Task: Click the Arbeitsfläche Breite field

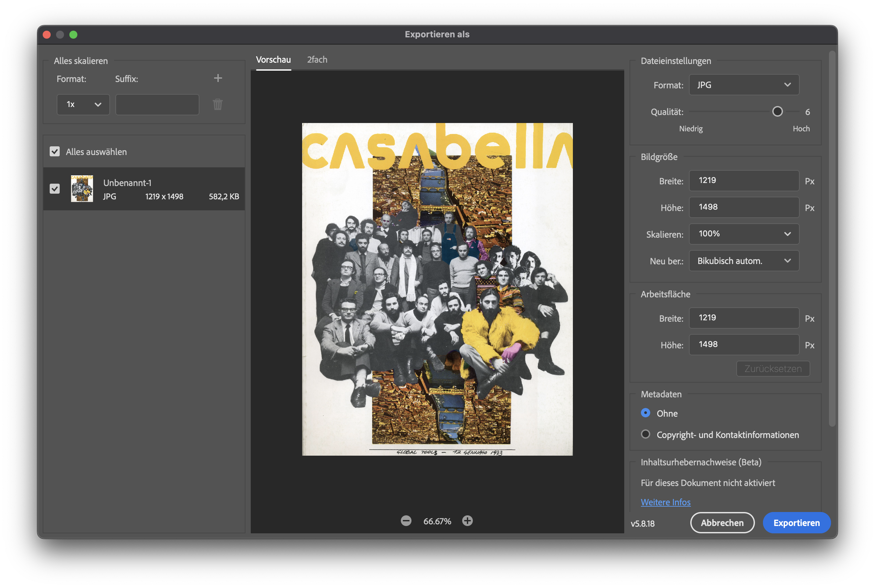Action: click(x=744, y=318)
